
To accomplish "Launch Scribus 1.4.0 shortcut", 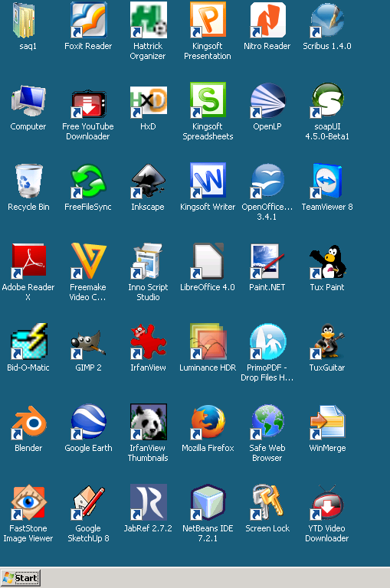I will (x=327, y=19).
